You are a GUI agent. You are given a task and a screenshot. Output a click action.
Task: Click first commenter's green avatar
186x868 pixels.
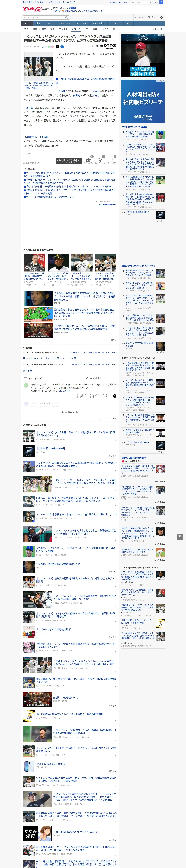[26, 385]
